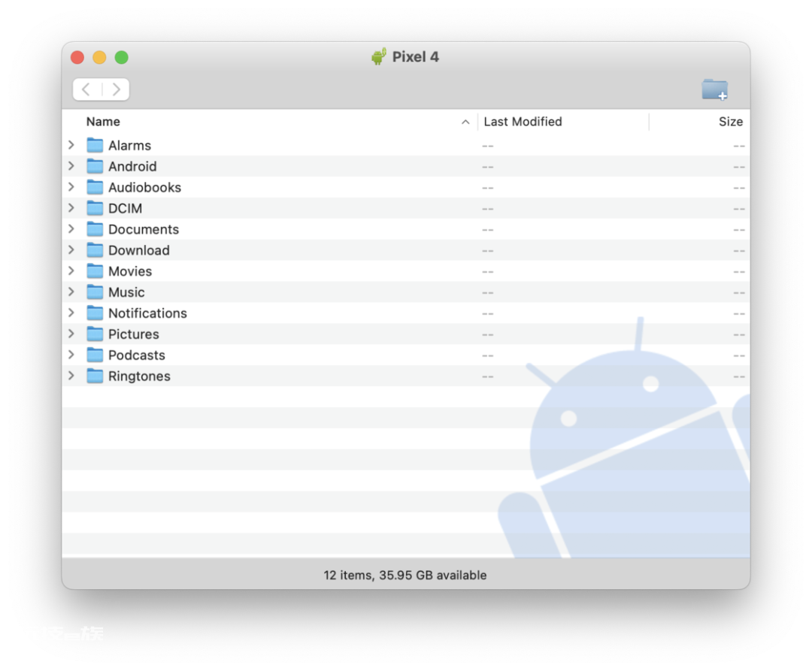Sort by Last Modified column header

(523, 122)
